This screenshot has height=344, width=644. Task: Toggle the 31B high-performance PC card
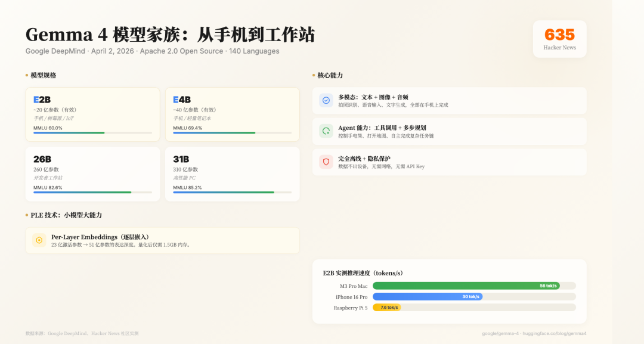pyautogui.click(x=233, y=173)
